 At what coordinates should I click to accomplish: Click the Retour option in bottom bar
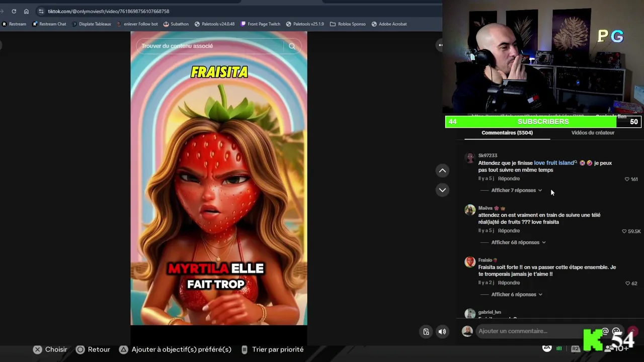93,349
